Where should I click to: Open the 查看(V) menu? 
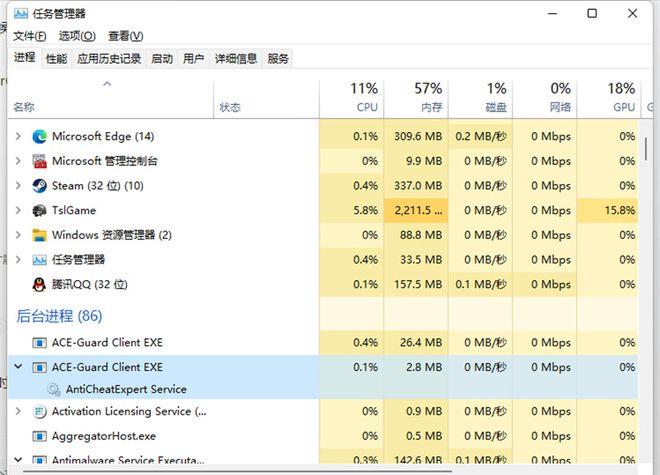(125, 36)
